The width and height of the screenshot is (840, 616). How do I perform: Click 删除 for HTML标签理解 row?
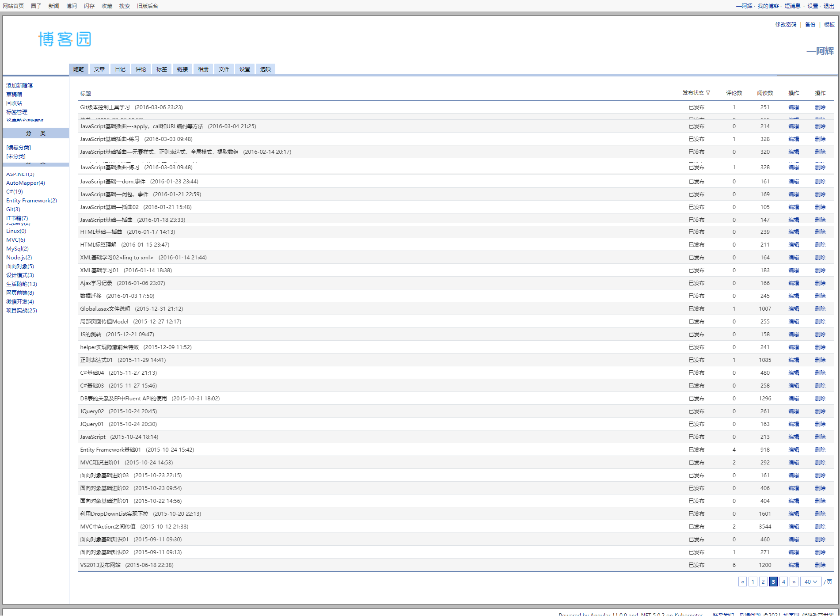pos(820,244)
